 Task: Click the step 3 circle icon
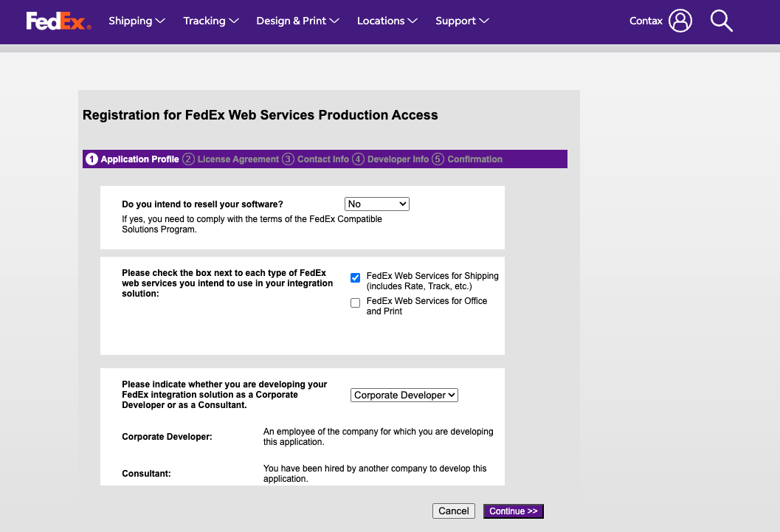[x=288, y=159]
